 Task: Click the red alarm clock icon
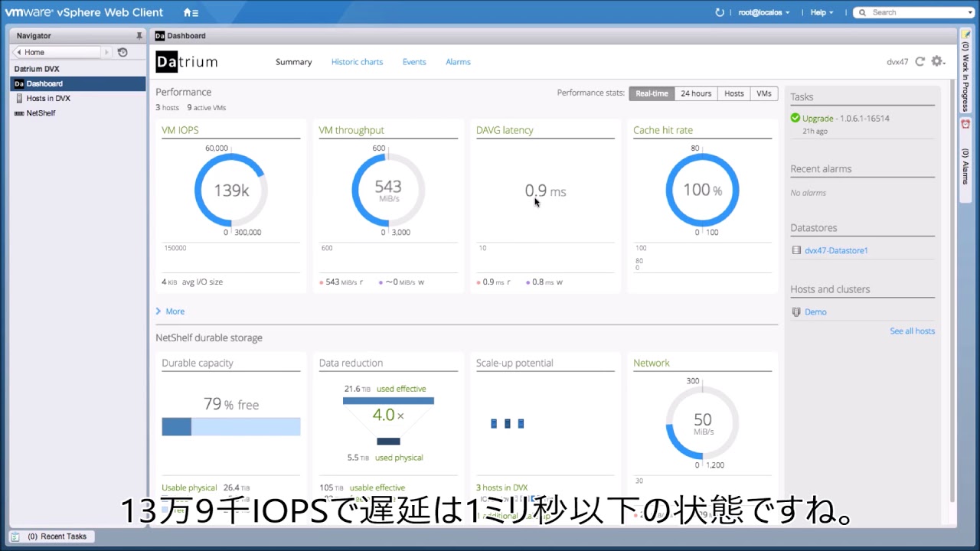coord(965,123)
